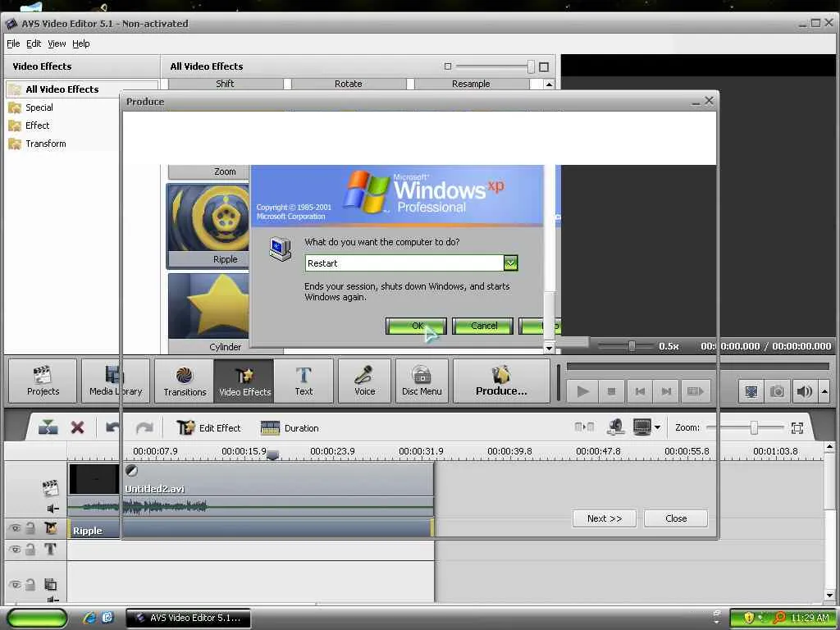840x630 pixels.
Task: Select the Transform folder
Action: coord(46,144)
